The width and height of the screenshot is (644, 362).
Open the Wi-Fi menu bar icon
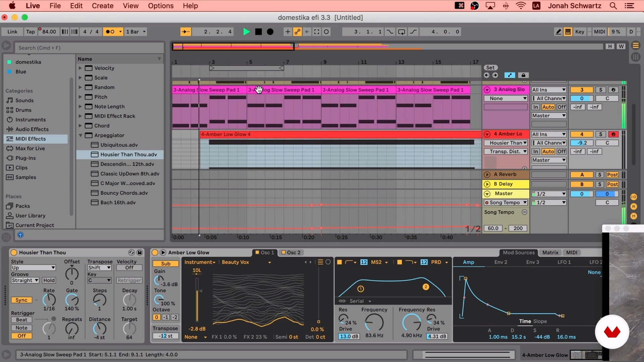521,6
